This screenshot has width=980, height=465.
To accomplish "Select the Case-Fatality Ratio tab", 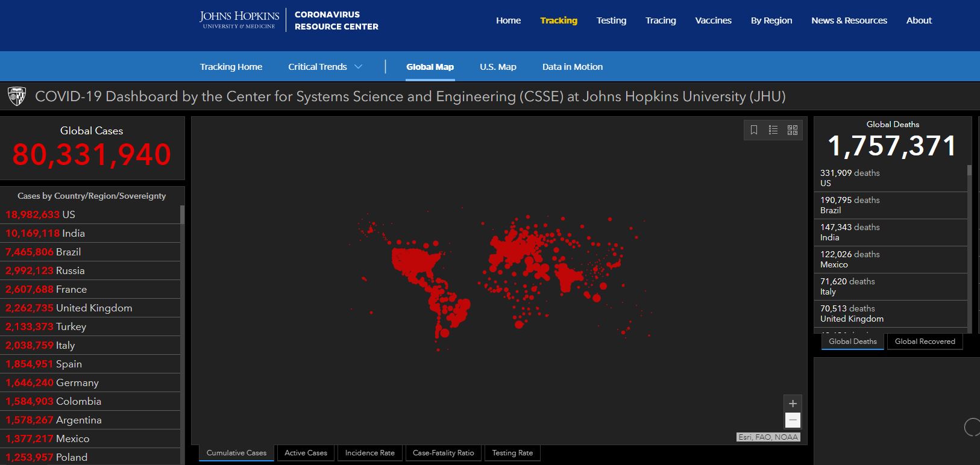I will tap(443, 453).
